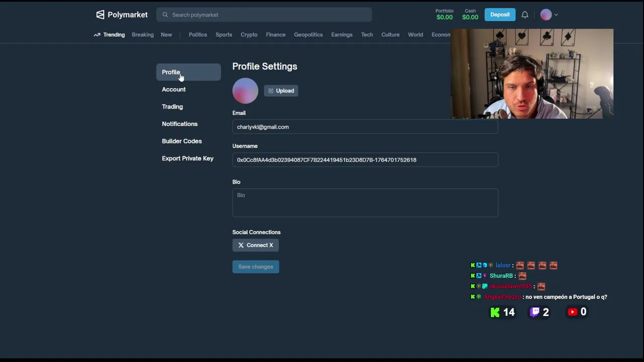Click chat username lalosr
Image resolution: width=644 pixels, height=362 pixels.
503,265
